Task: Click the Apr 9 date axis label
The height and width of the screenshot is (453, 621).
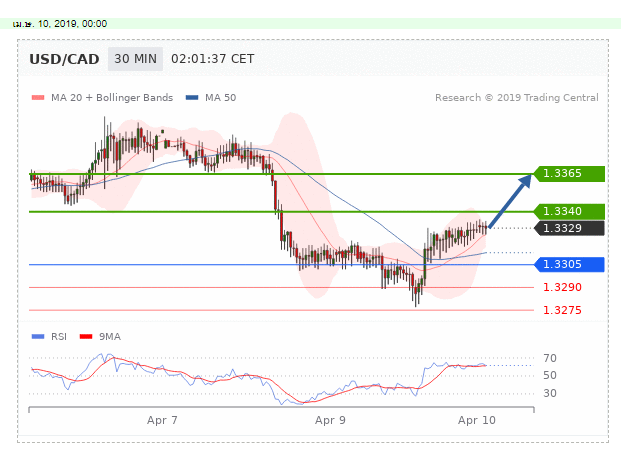Action: point(330,420)
